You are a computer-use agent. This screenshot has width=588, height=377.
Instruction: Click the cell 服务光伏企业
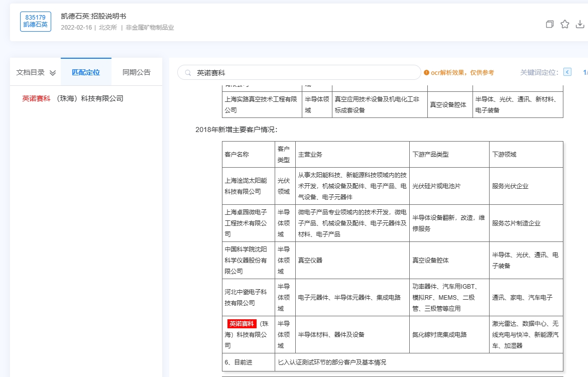[x=526, y=186]
